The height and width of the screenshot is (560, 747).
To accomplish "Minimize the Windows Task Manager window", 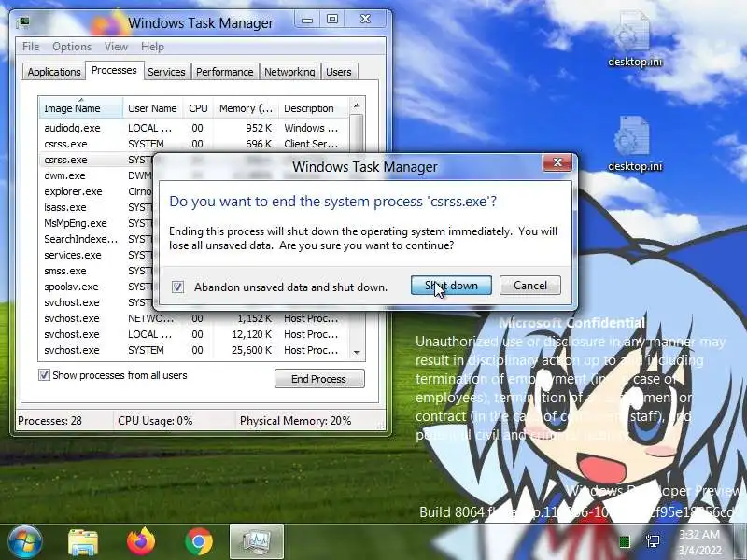I will (x=307, y=20).
